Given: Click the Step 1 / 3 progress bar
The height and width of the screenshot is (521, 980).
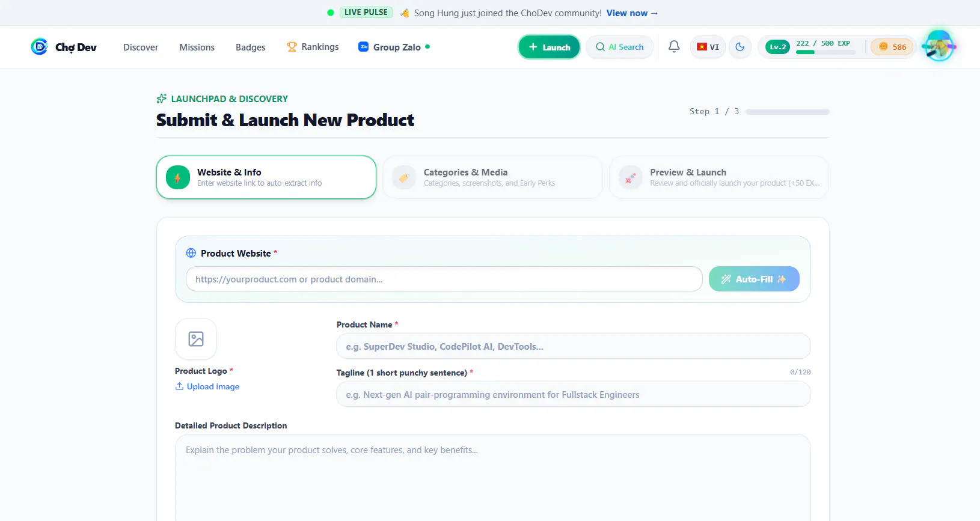Looking at the screenshot, I should coord(788,112).
